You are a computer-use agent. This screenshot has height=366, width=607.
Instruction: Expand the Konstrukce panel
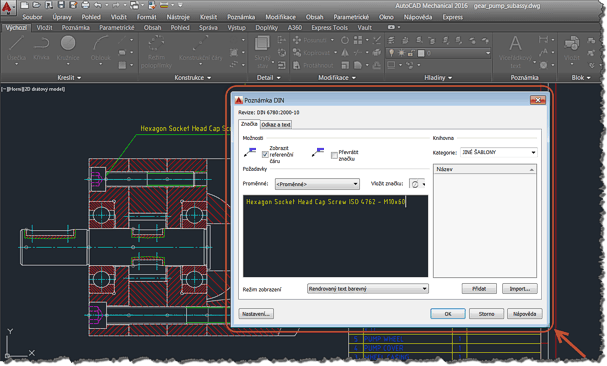(x=192, y=77)
